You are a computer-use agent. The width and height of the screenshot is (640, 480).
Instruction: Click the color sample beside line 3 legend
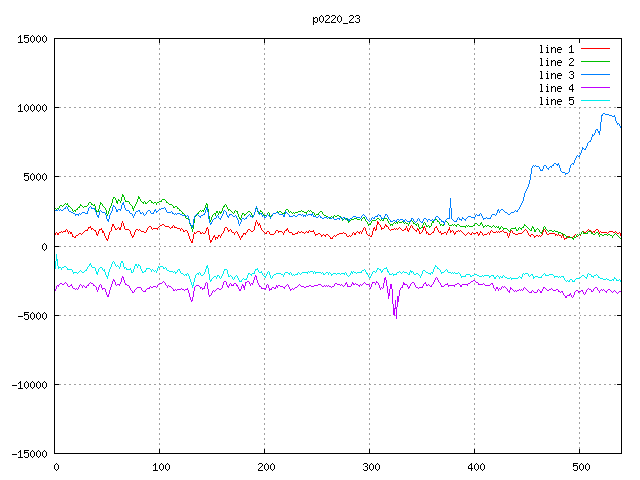coord(595,75)
